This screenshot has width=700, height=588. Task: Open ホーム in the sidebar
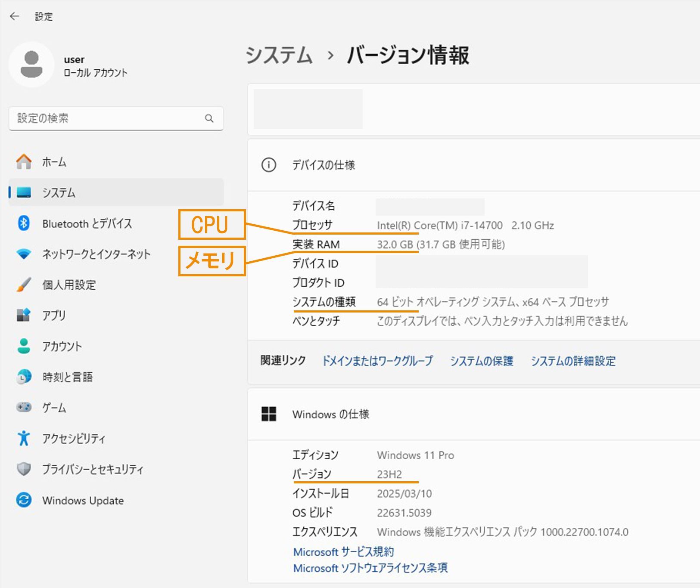coord(116,162)
